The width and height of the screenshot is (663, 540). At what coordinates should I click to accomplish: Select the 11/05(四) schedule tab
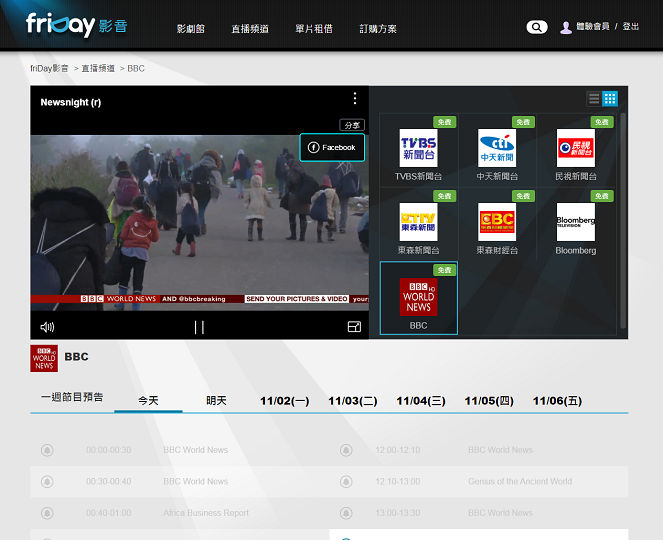pyautogui.click(x=489, y=400)
